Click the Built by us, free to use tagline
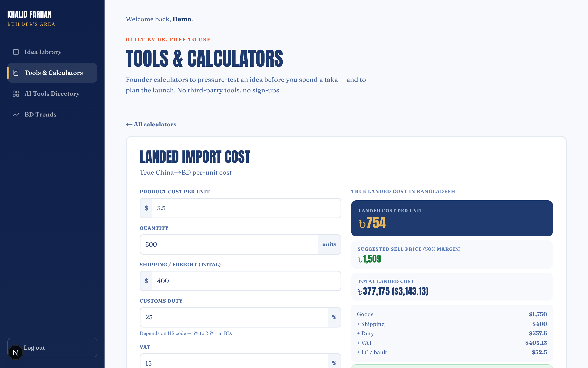Viewport: 588px width, 368px height. coord(168,40)
